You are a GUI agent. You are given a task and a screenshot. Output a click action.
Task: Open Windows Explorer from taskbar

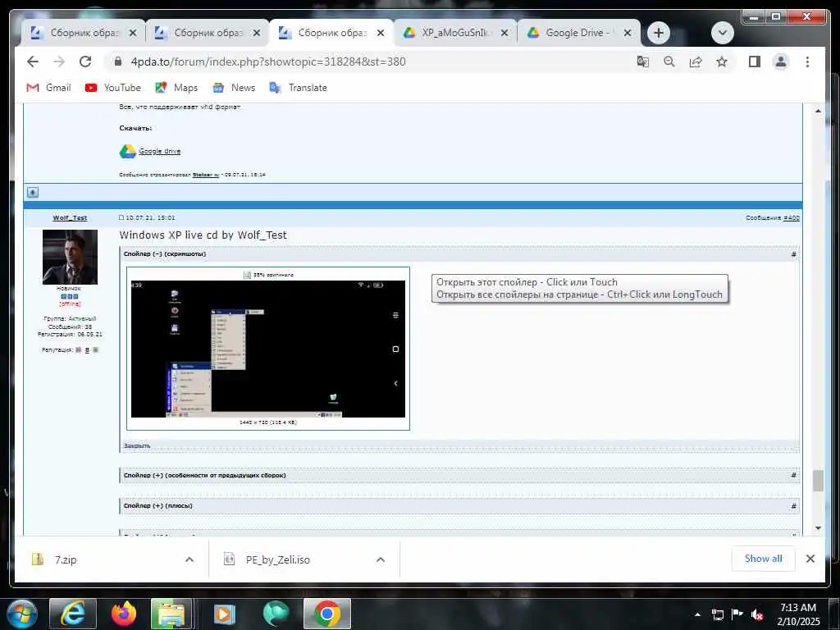(x=171, y=614)
